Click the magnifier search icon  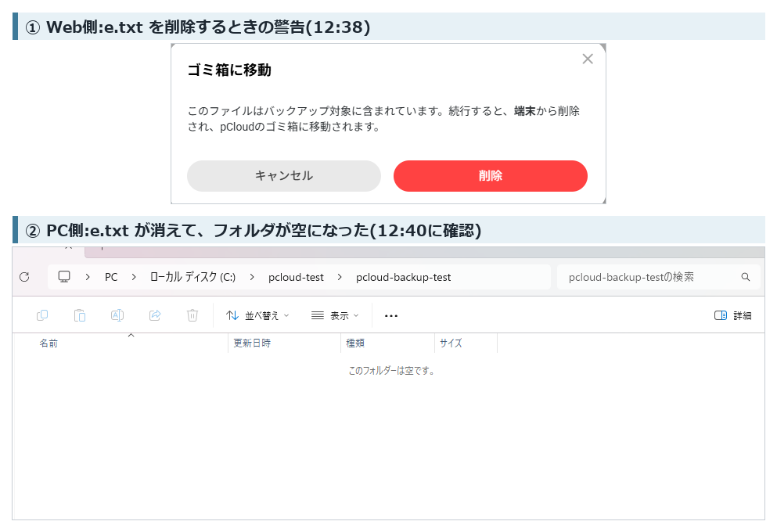click(745, 277)
